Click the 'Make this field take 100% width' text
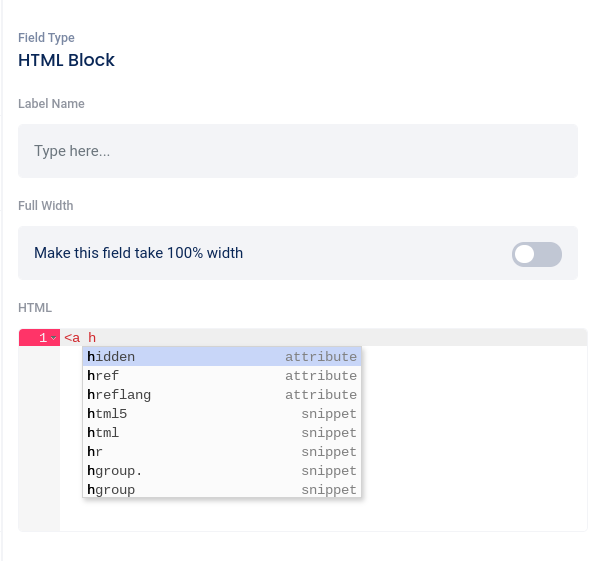This screenshot has height=561, width=600. [138, 253]
